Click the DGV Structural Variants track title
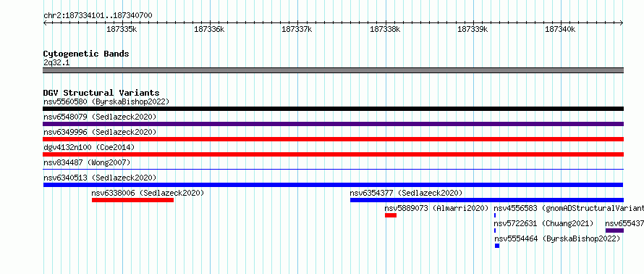The width and height of the screenshot is (644, 274). tap(101, 93)
